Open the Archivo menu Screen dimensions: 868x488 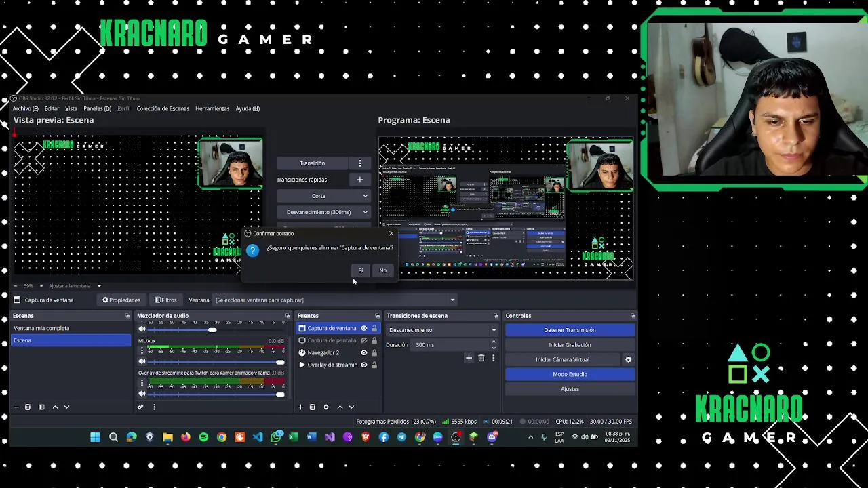(25, 108)
